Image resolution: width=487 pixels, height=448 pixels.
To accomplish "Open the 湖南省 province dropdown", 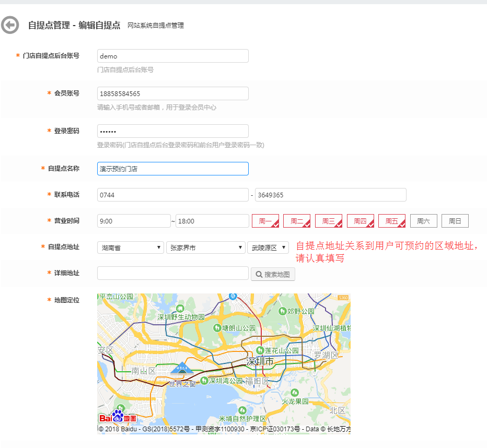I will 131,247.
